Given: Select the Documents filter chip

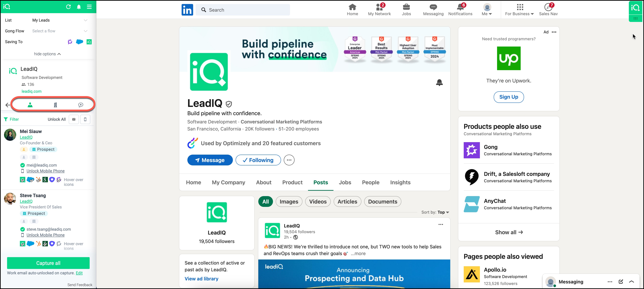Looking at the screenshot, I should (382, 202).
